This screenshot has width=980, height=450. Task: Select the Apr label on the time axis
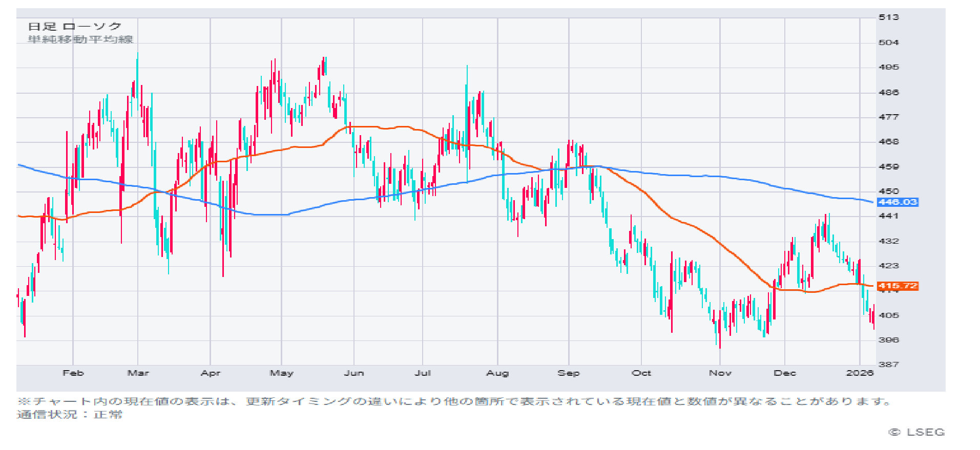click(211, 373)
